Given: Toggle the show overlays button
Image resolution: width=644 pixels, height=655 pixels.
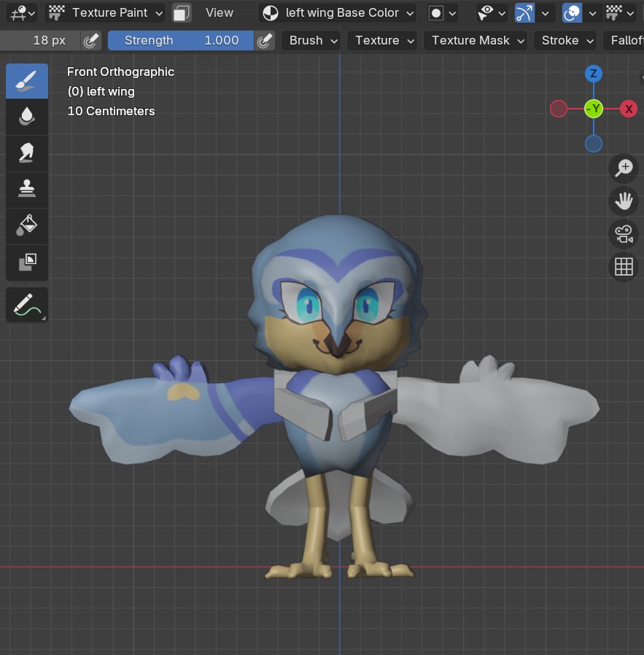Looking at the screenshot, I should (x=573, y=13).
